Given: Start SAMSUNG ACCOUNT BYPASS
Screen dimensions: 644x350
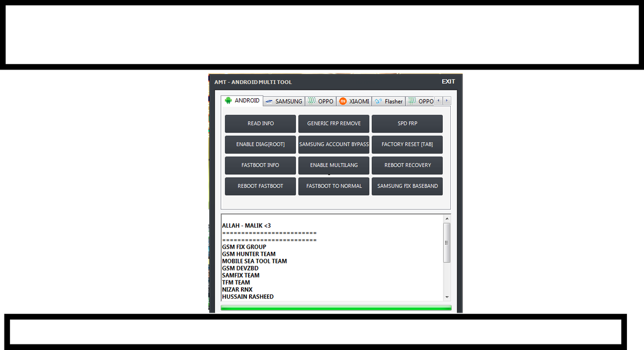Looking at the screenshot, I should tap(334, 145).
